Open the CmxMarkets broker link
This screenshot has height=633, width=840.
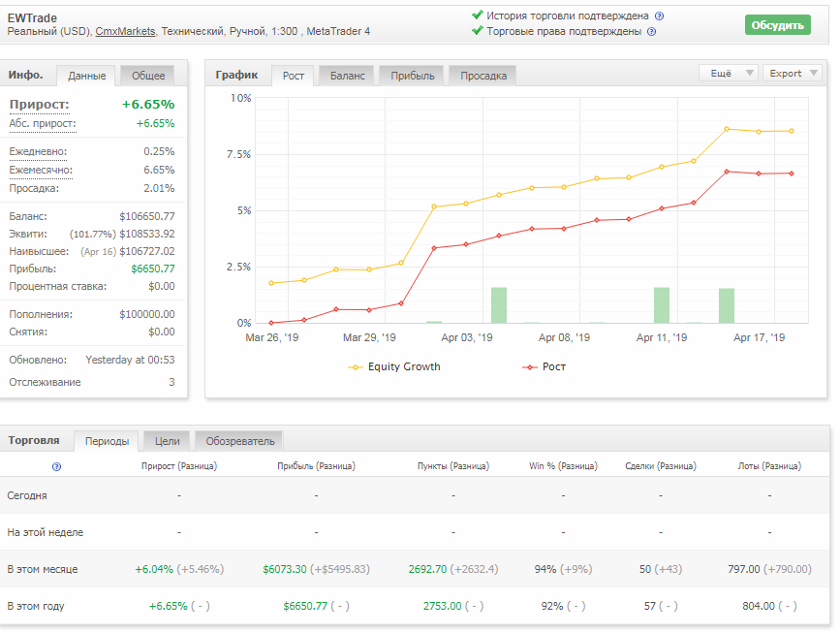[125, 32]
